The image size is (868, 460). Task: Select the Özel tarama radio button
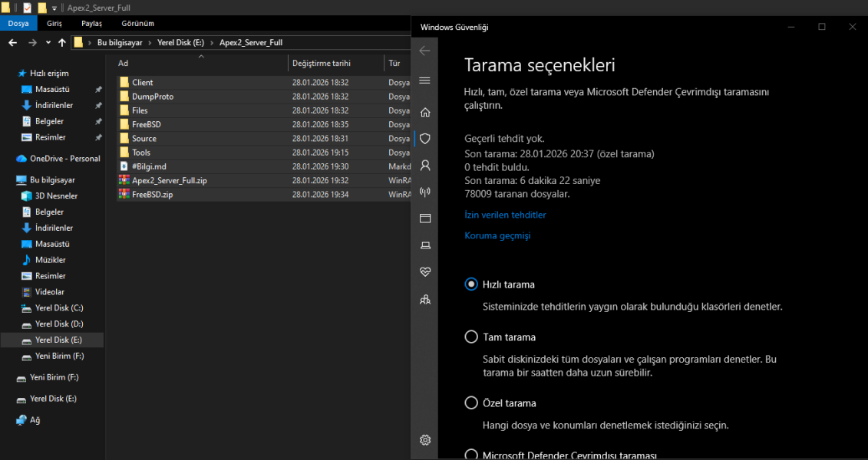(x=471, y=403)
